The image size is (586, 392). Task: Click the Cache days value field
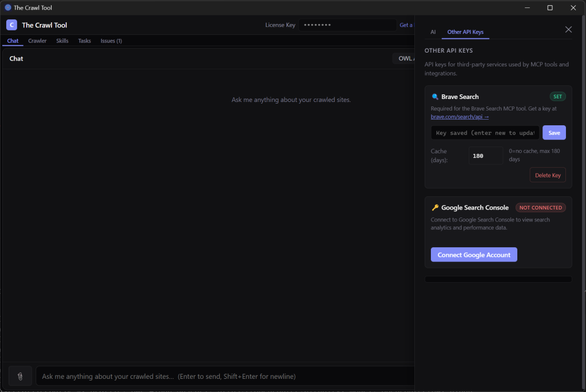coord(486,156)
